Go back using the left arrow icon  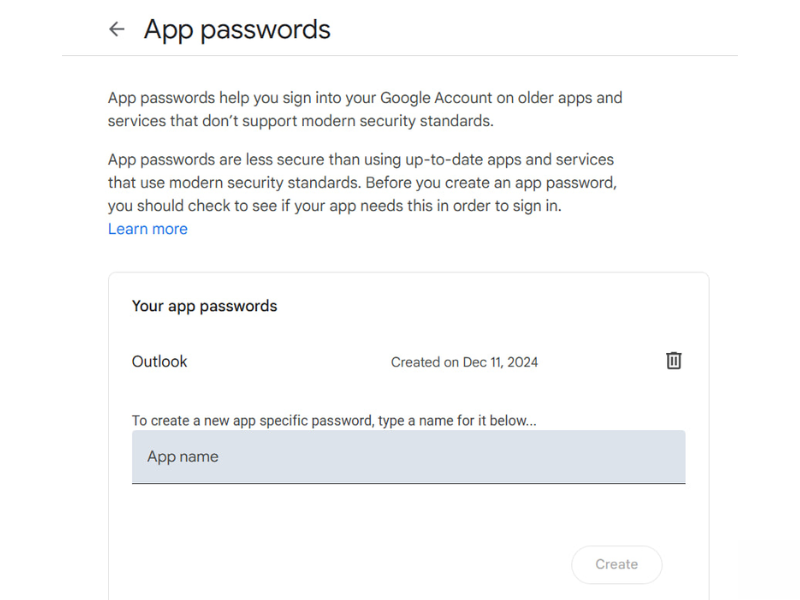[x=117, y=30]
